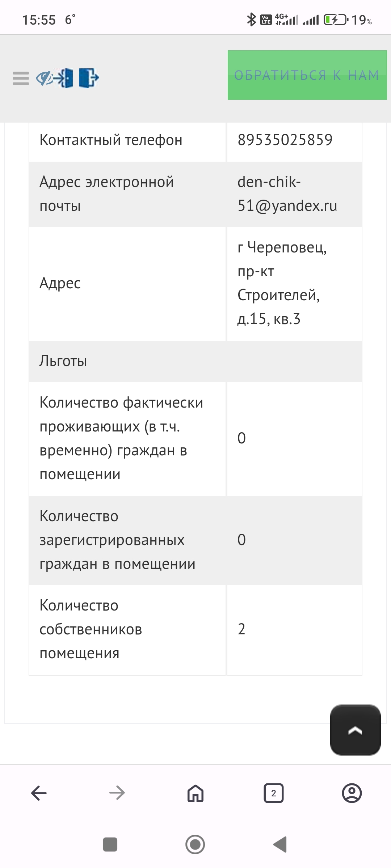Toggle the visually impaired eye icon
The image size is (391, 868).
[44, 78]
